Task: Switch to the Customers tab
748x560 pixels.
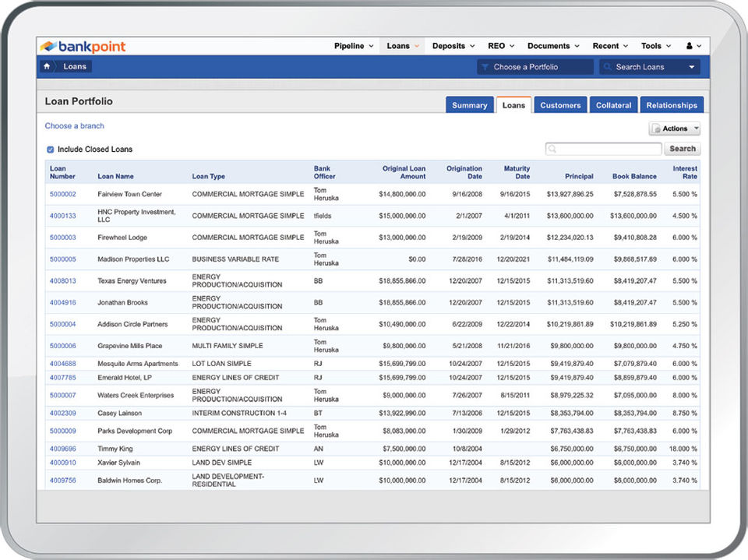Action: (x=560, y=105)
